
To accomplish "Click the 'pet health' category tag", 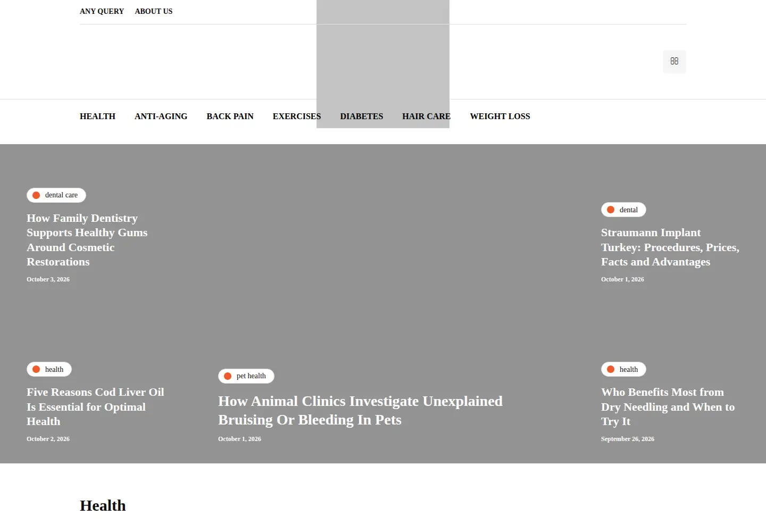I will tap(246, 376).
